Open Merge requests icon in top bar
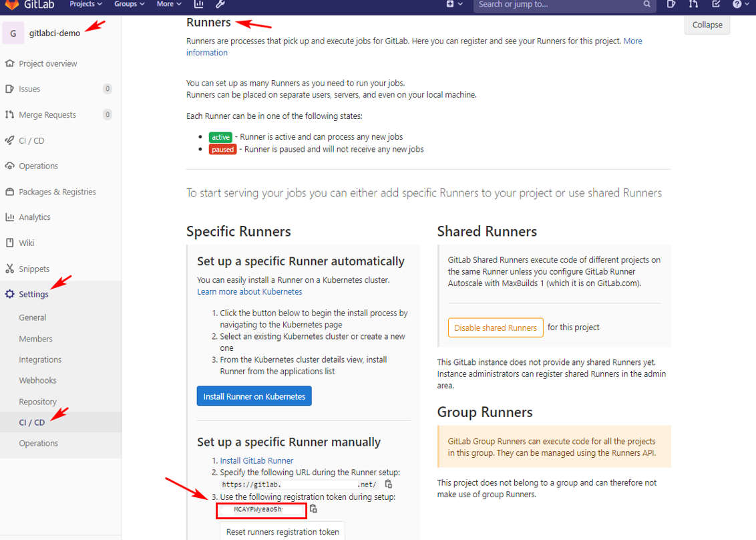 click(693, 4)
